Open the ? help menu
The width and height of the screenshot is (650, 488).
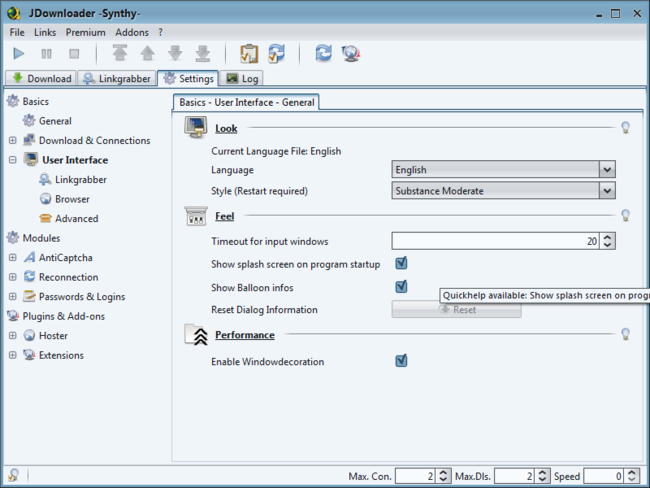pyautogui.click(x=160, y=32)
